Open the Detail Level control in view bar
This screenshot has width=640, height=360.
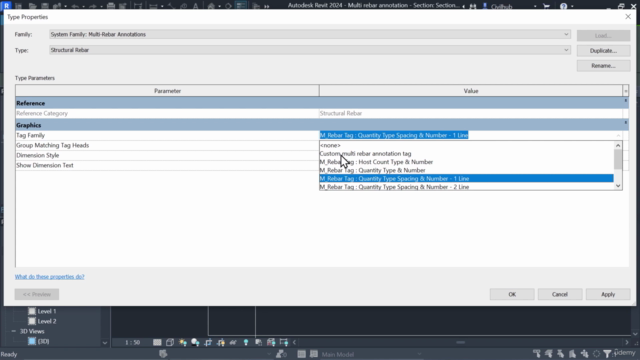(x=157, y=342)
